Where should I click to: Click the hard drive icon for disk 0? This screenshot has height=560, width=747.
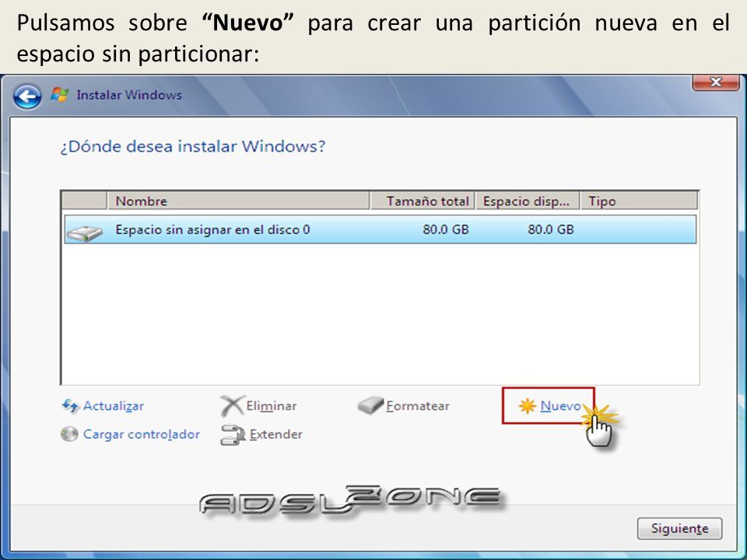coord(85,232)
